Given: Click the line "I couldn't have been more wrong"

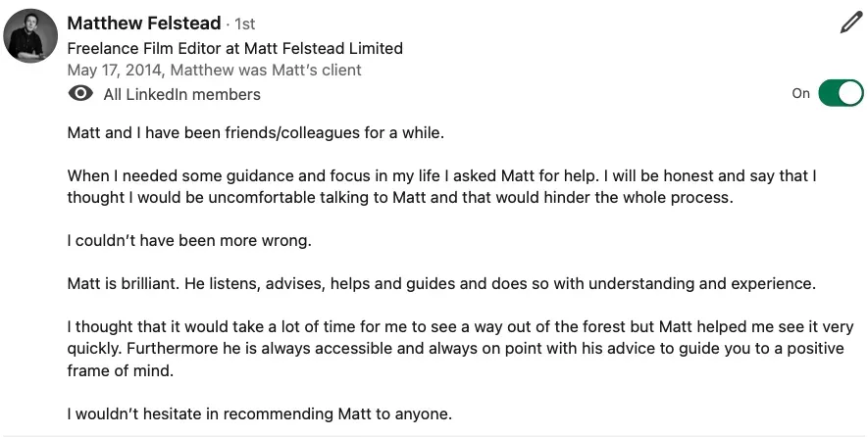Looking at the screenshot, I should [x=189, y=241].
